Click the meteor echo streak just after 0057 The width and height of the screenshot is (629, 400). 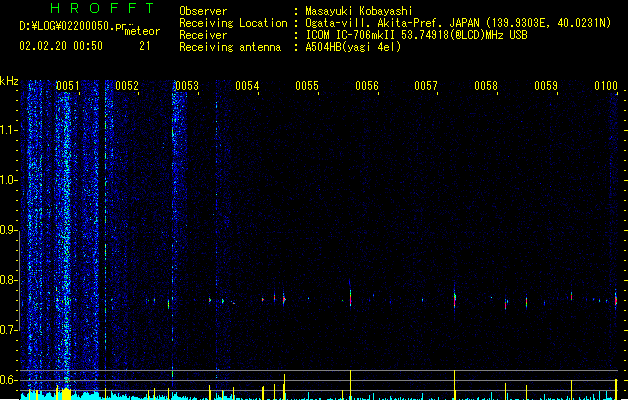pyautogui.click(x=455, y=299)
